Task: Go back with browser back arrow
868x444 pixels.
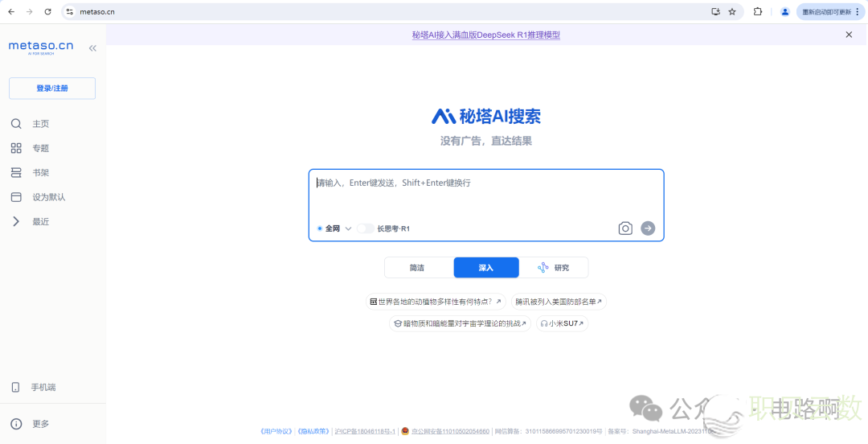Action: [x=11, y=11]
